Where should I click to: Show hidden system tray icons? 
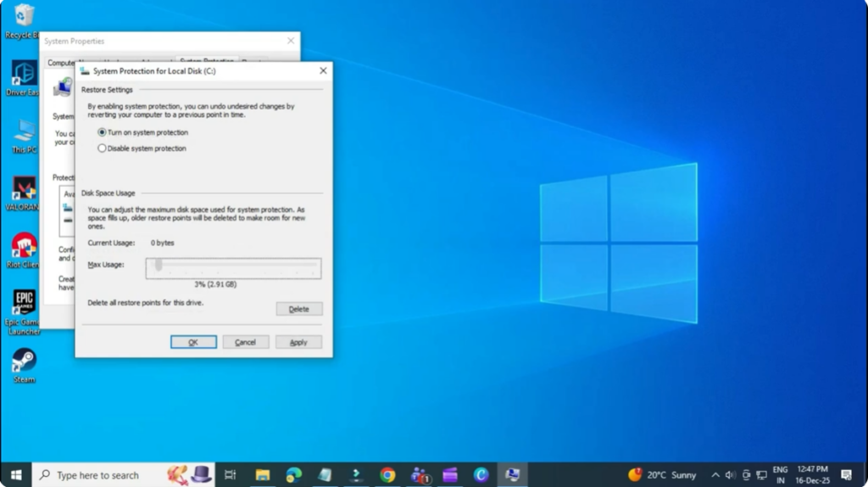pyautogui.click(x=715, y=475)
